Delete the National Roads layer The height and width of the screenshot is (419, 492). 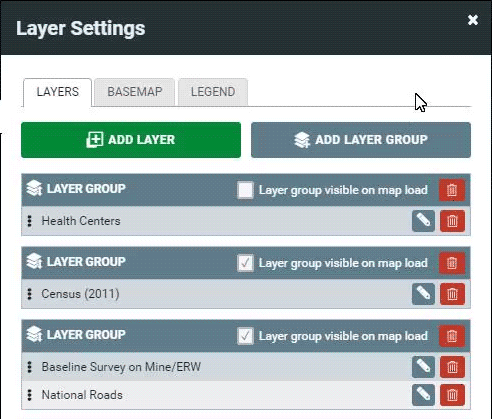pos(452,395)
